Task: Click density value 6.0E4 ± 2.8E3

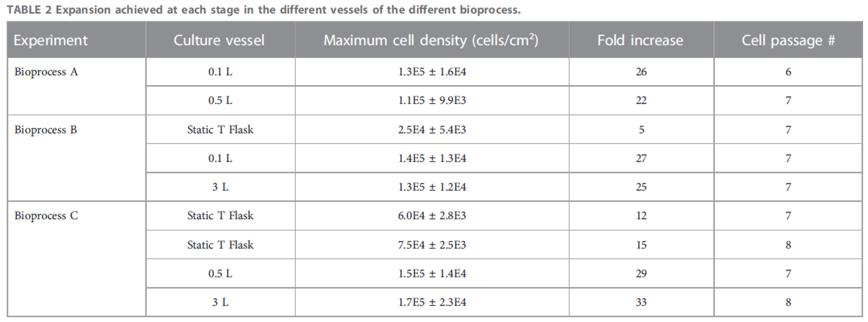Action: [432, 216]
